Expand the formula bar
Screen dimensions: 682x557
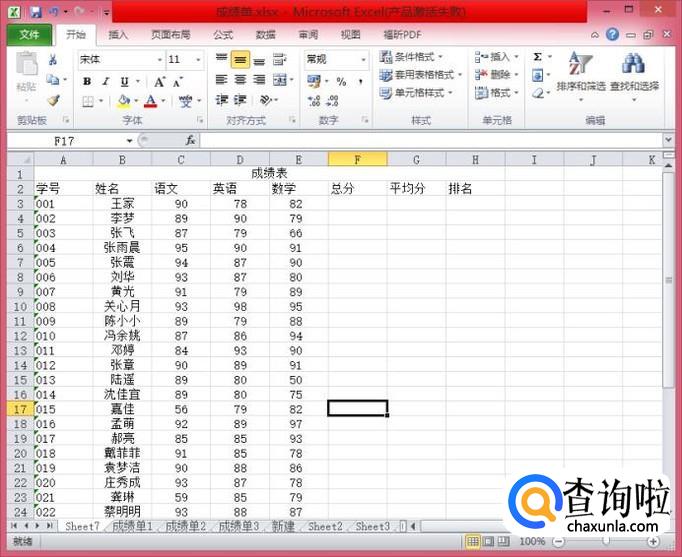tap(669, 140)
